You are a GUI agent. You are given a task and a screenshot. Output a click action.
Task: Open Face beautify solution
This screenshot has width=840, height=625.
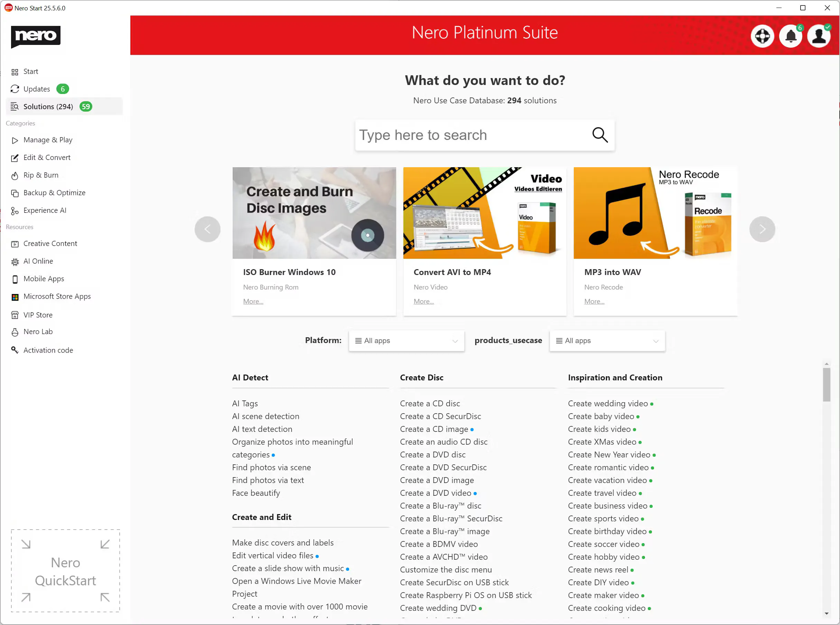(x=256, y=493)
